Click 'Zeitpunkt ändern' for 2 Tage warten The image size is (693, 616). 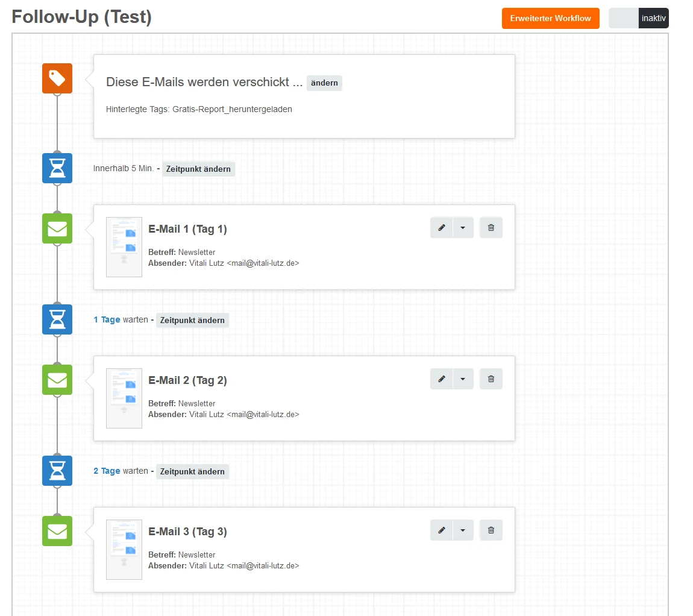pyautogui.click(x=192, y=471)
